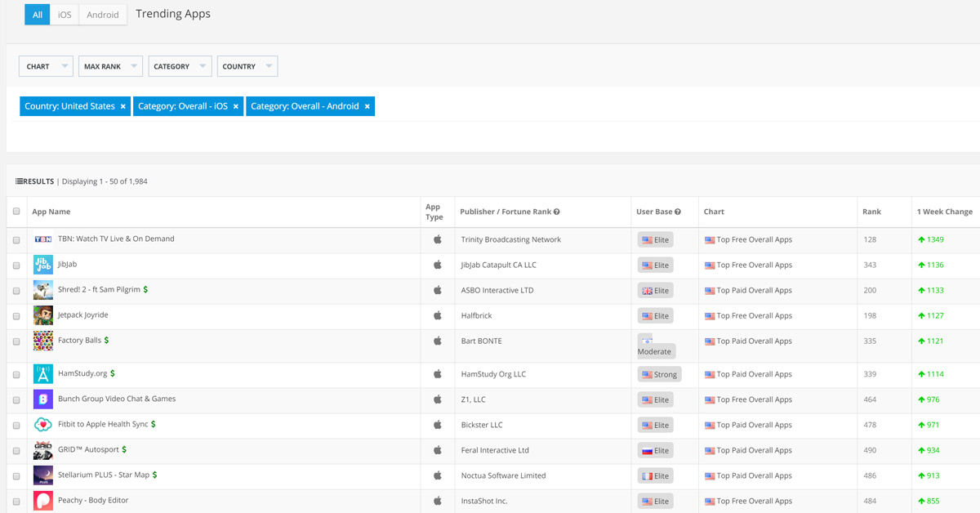Open the Shred! 2 app thumbnail icon
This screenshot has height=513, width=980.
point(43,290)
